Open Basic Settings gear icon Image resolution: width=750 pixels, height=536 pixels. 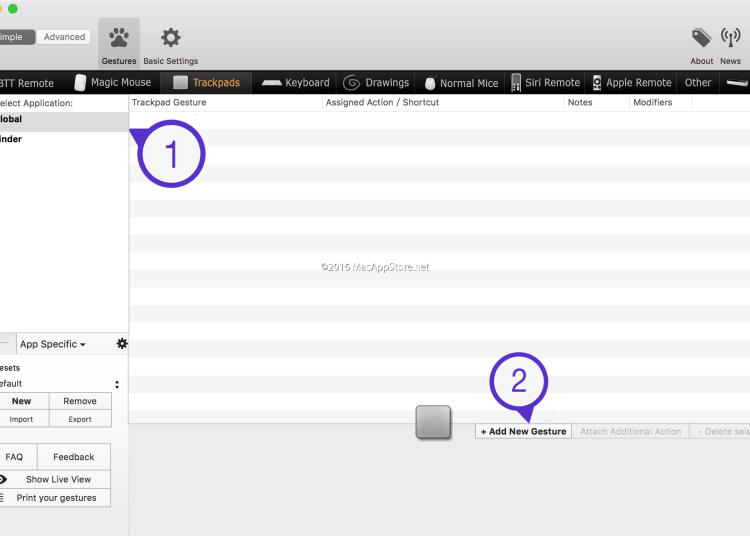click(x=171, y=40)
